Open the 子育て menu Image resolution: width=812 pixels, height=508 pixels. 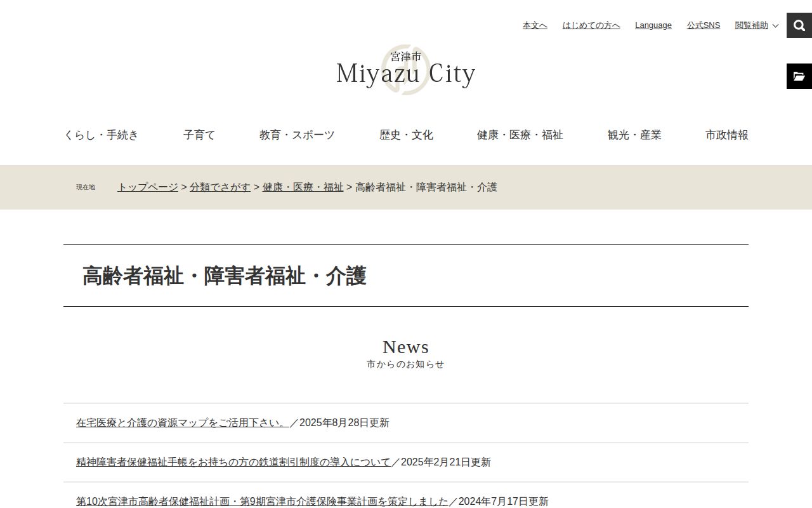(x=200, y=135)
